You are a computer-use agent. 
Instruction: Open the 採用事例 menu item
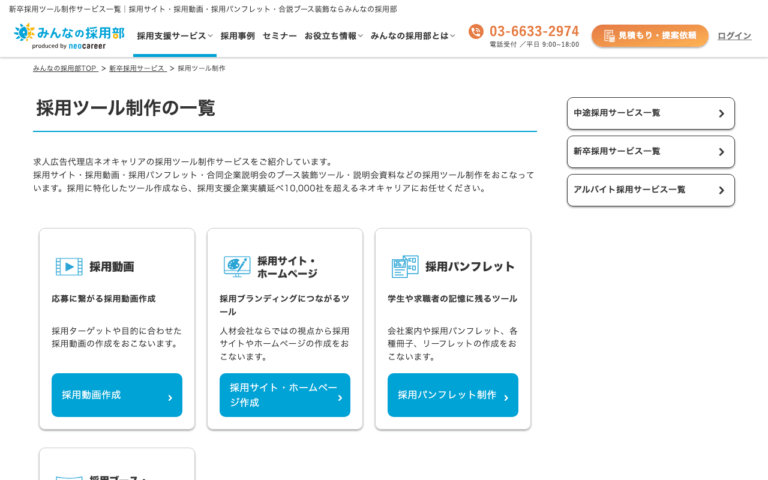click(x=238, y=36)
